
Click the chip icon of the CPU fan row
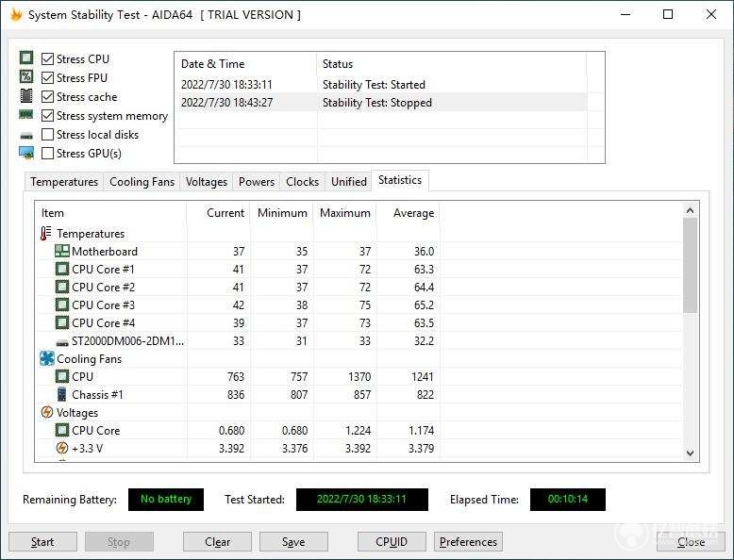pyautogui.click(x=61, y=376)
